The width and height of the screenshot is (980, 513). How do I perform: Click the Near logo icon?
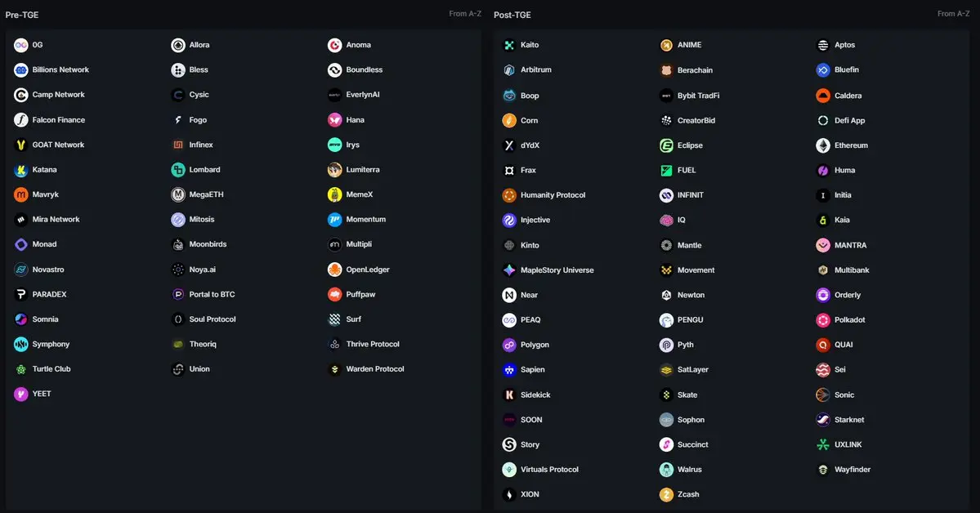[x=509, y=295]
